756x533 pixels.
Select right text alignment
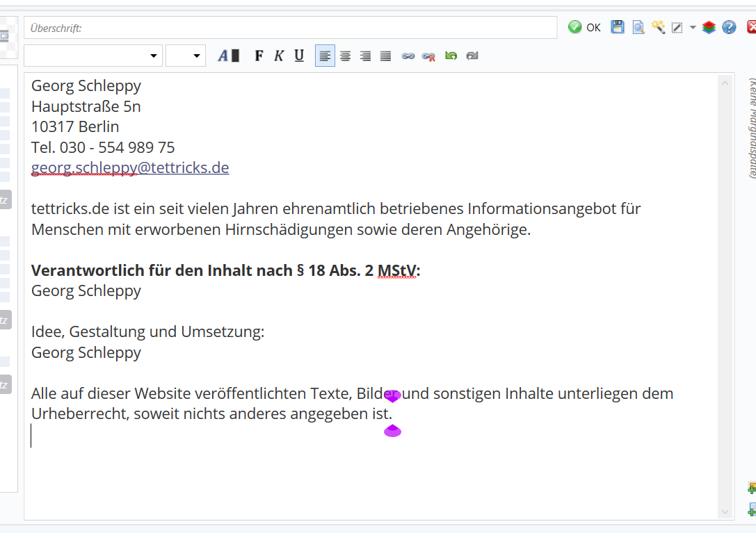pyautogui.click(x=365, y=56)
